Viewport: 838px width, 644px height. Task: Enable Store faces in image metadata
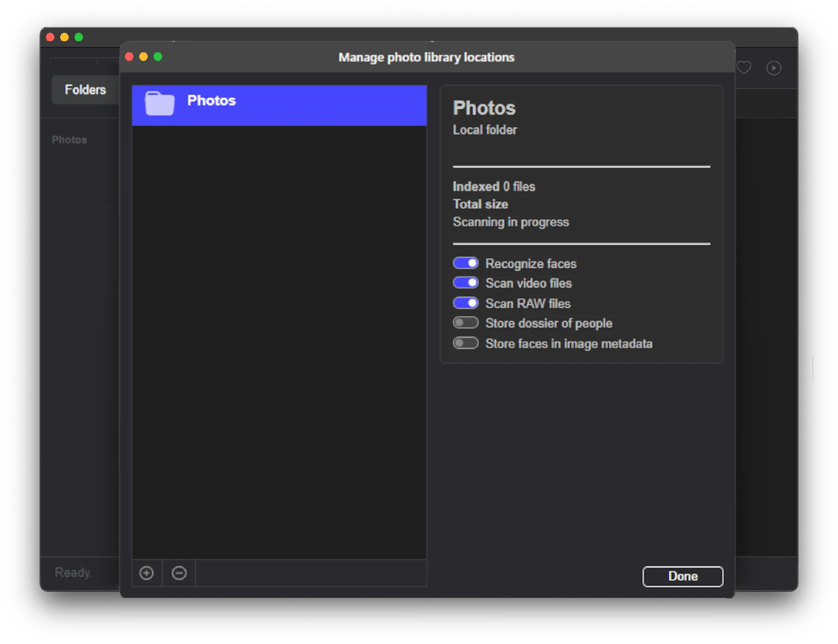pyautogui.click(x=465, y=343)
